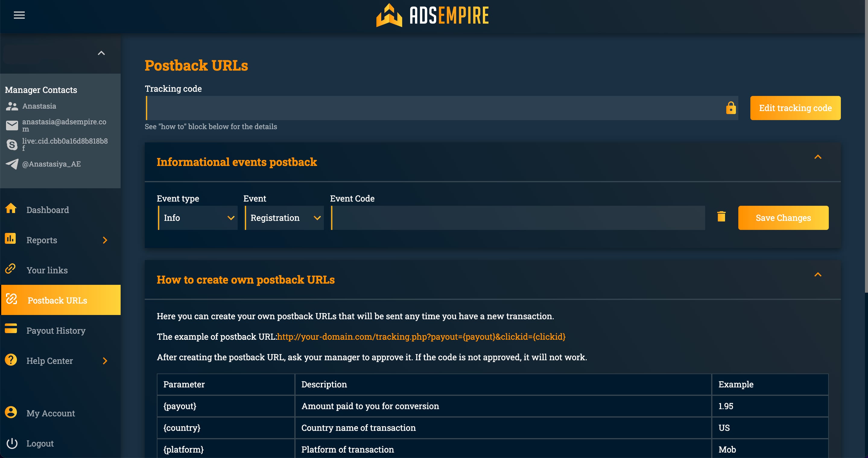Image resolution: width=868 pixels, height=458 pixels.
Task: Click the 'See "how to" block below' hint text
Action: [211, 126]
